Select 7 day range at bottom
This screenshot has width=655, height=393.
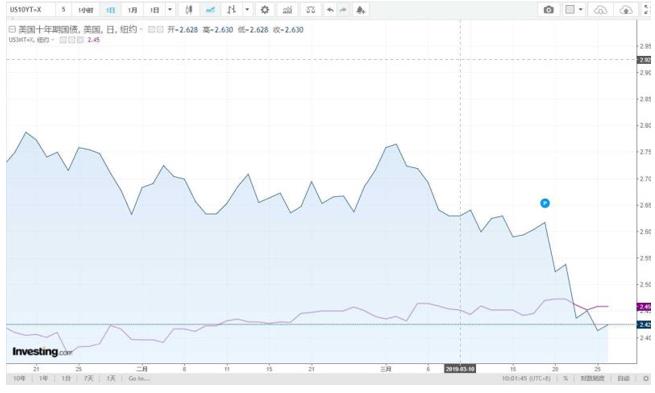click(x=89, y=378)
